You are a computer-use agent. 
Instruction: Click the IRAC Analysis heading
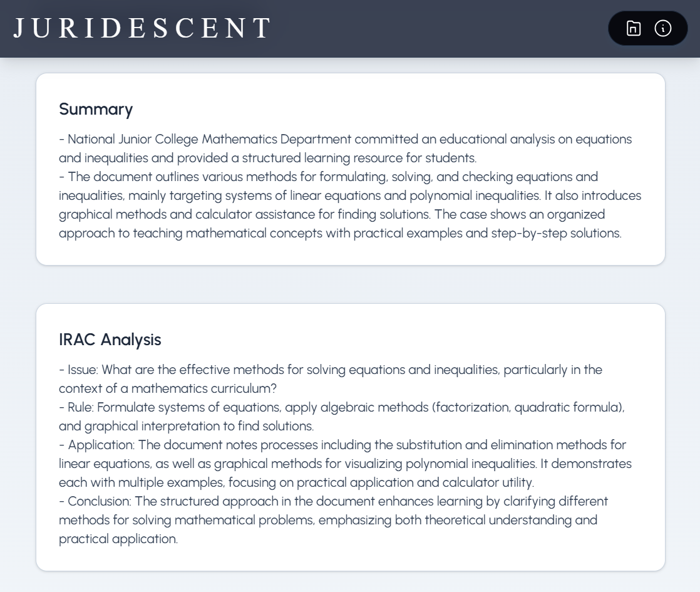[x=110, y=340]
